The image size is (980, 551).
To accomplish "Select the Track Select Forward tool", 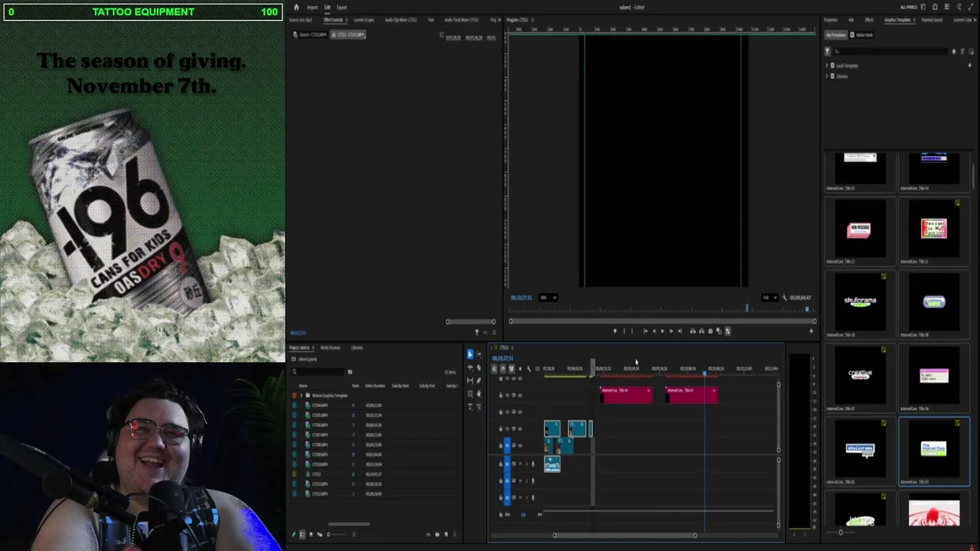I will [x=479, y=354].
